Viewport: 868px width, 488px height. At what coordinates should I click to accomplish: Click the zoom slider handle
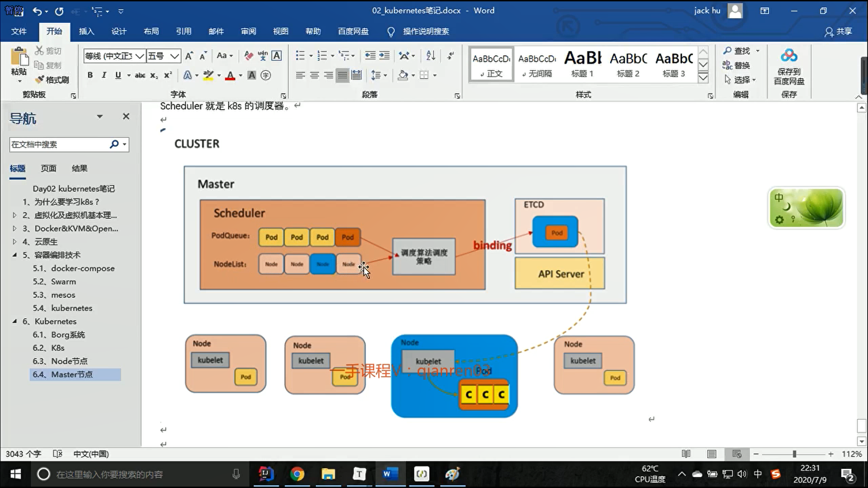(794, 454)
